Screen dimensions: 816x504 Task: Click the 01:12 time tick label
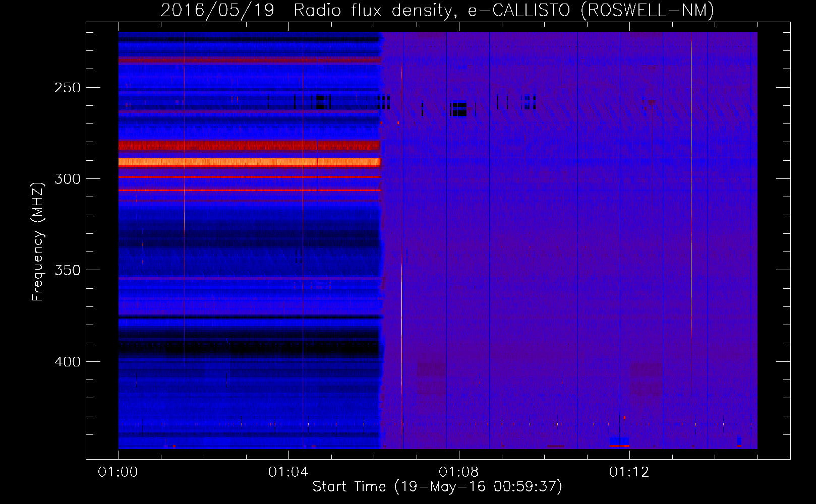[629, 472]
